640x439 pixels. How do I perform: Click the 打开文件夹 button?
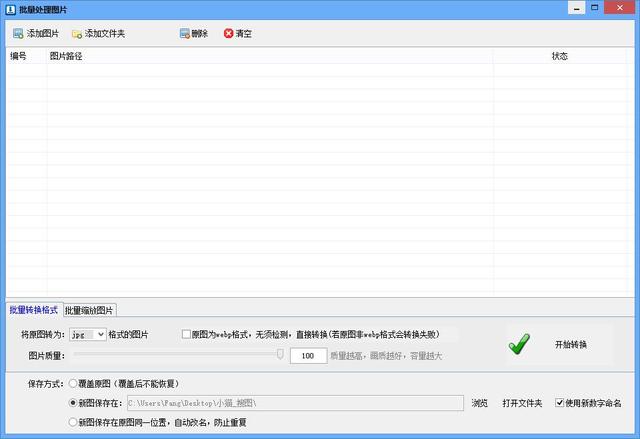click(522, 403)
